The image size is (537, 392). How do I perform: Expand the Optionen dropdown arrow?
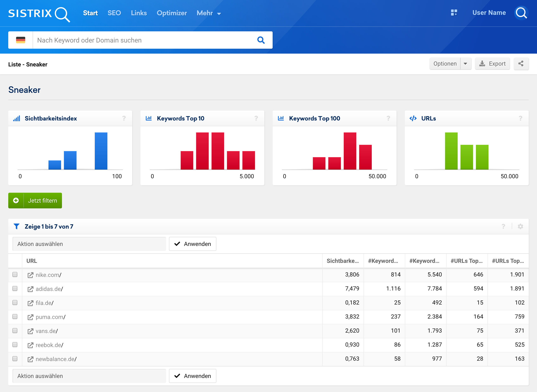point(465,64)
